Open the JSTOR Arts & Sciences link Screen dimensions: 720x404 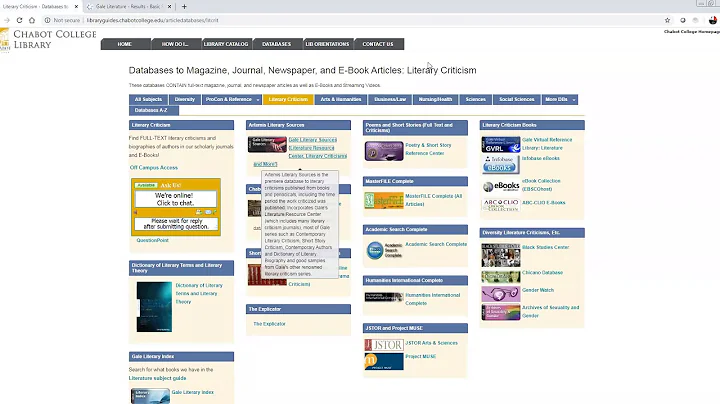(432, 343)
